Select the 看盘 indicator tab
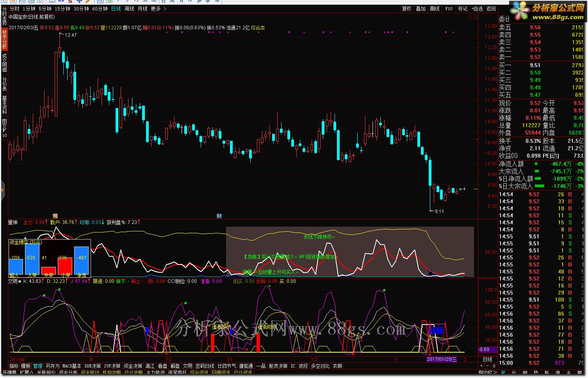 click(x=162, y=366)
